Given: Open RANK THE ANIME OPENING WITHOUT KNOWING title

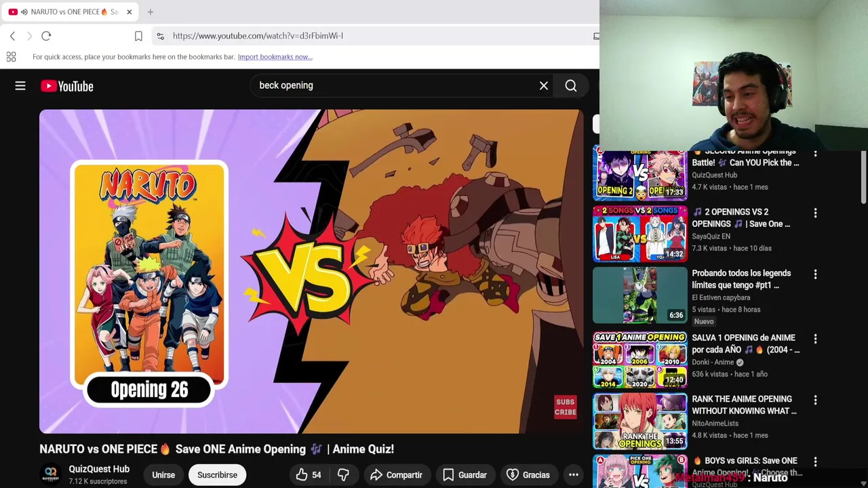Looking at the screenshot, I should tap(744, 405).
